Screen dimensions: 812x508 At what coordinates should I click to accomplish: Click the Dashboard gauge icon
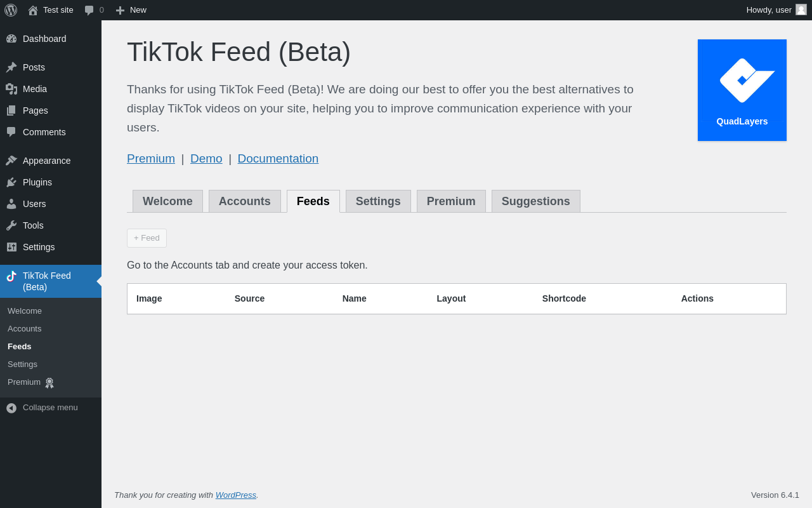pyautogui.click(x=11, y=39)
